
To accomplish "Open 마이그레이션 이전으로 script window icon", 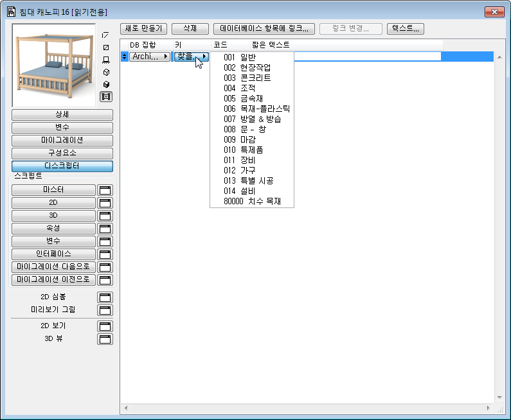I will (105, 280).
